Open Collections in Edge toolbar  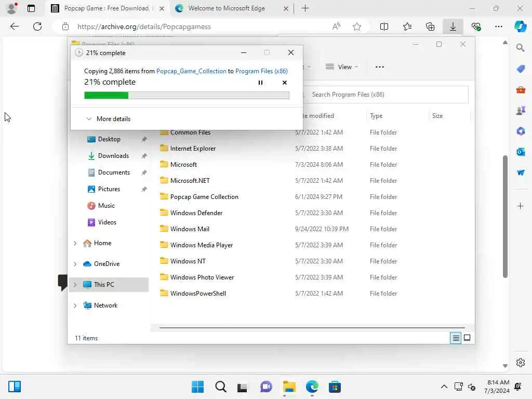point(430,26)
